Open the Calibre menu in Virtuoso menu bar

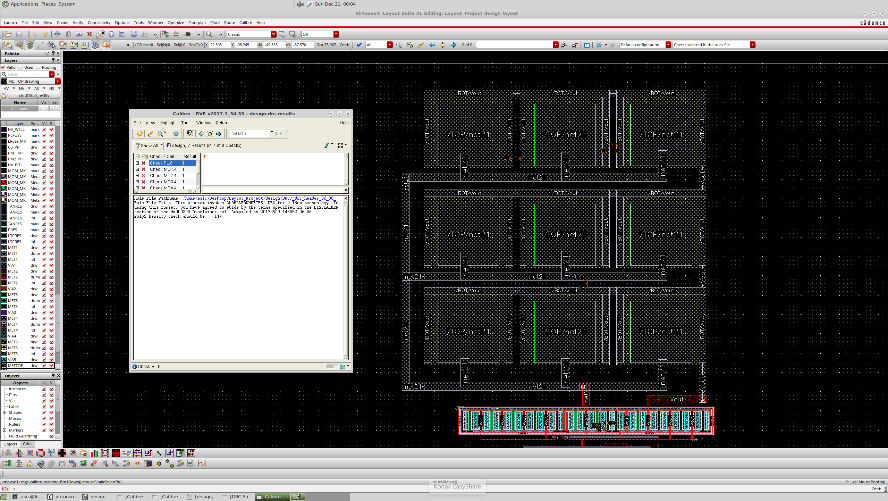[x=245, y=23]
